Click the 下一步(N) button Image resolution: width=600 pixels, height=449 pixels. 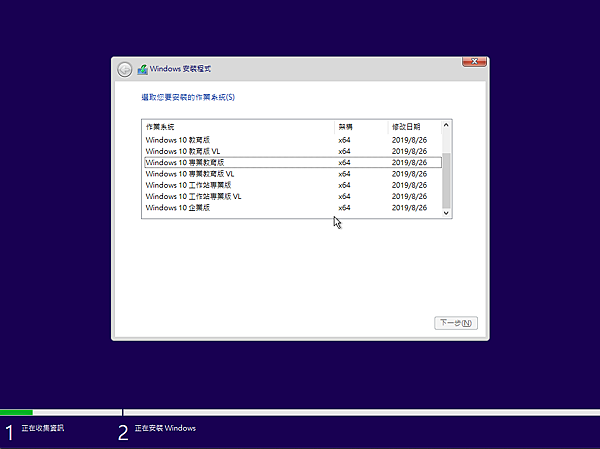point(456,323)
